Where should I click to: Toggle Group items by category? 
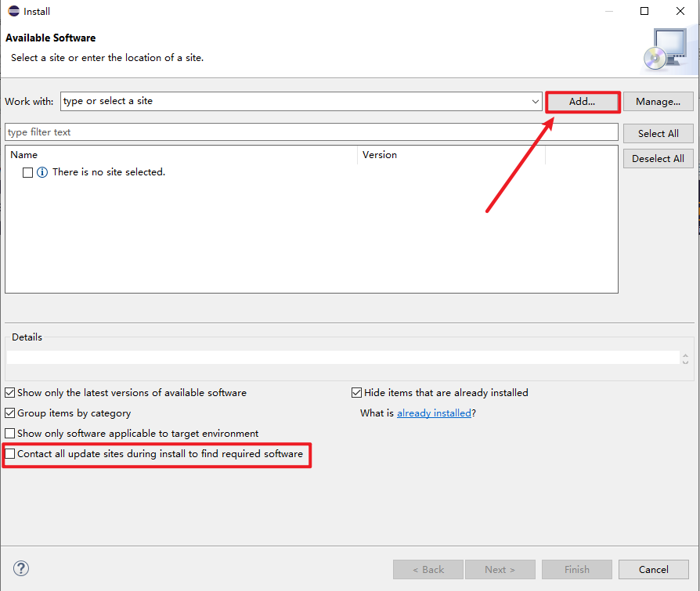click(x=10, y=413)
